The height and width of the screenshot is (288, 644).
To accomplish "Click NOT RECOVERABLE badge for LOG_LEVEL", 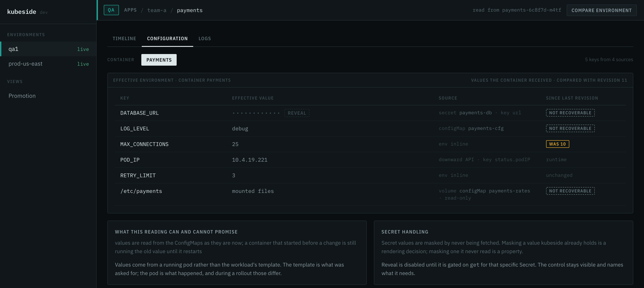I will coord(570,129).
